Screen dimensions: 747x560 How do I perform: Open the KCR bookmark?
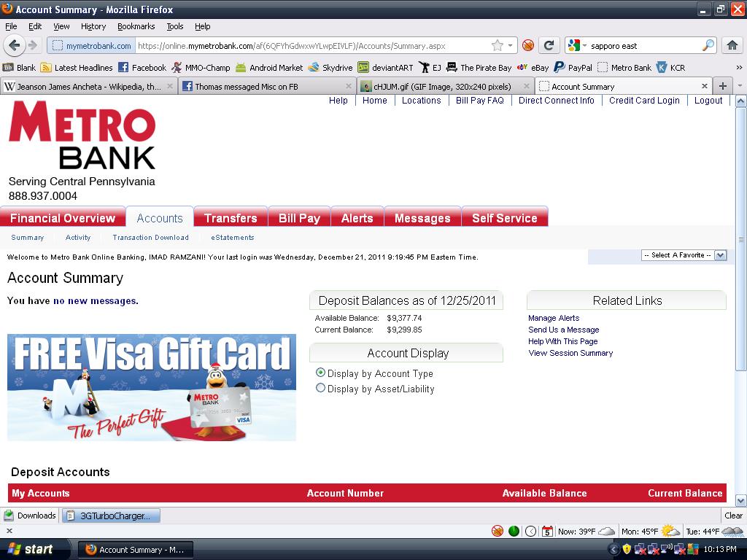[671, 68]
